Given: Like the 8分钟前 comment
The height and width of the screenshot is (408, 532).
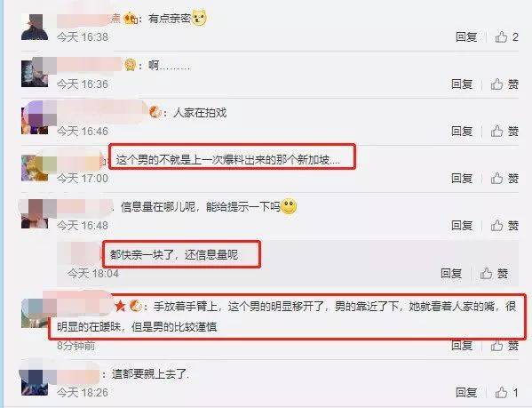Looking at the screenshot, I should [x=504, y=345].
